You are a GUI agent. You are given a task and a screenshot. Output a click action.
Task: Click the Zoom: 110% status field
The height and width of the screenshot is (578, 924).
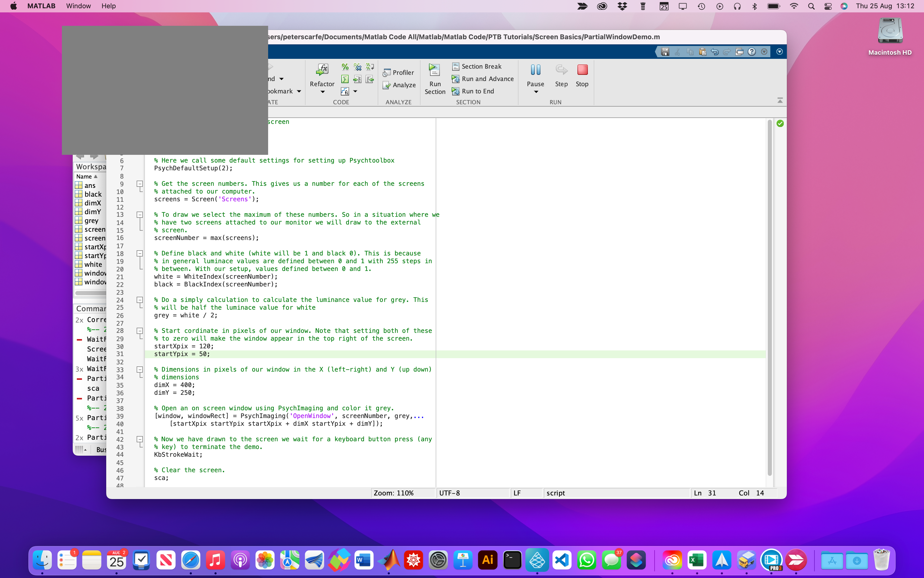pos(403,493)
